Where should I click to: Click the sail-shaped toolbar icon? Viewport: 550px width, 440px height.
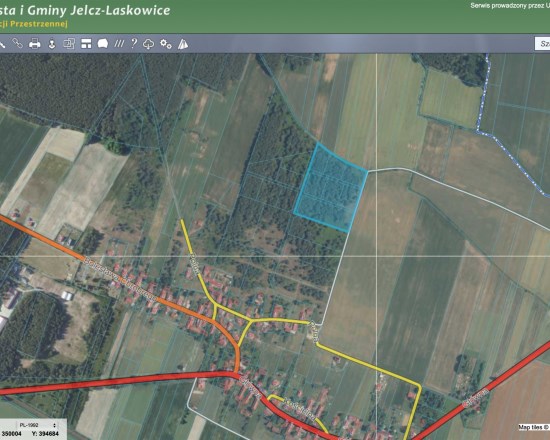pyautogui.click(x=183, y=44)
